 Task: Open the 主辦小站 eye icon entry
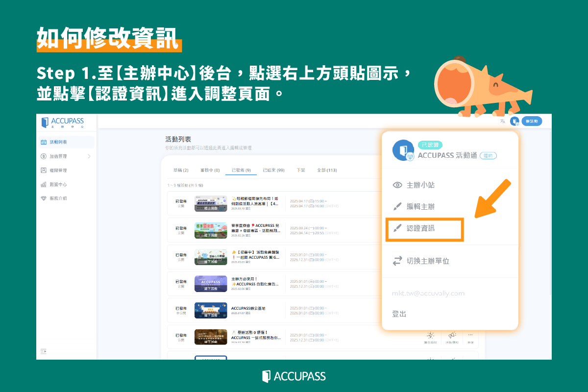(x=414, y=185)
